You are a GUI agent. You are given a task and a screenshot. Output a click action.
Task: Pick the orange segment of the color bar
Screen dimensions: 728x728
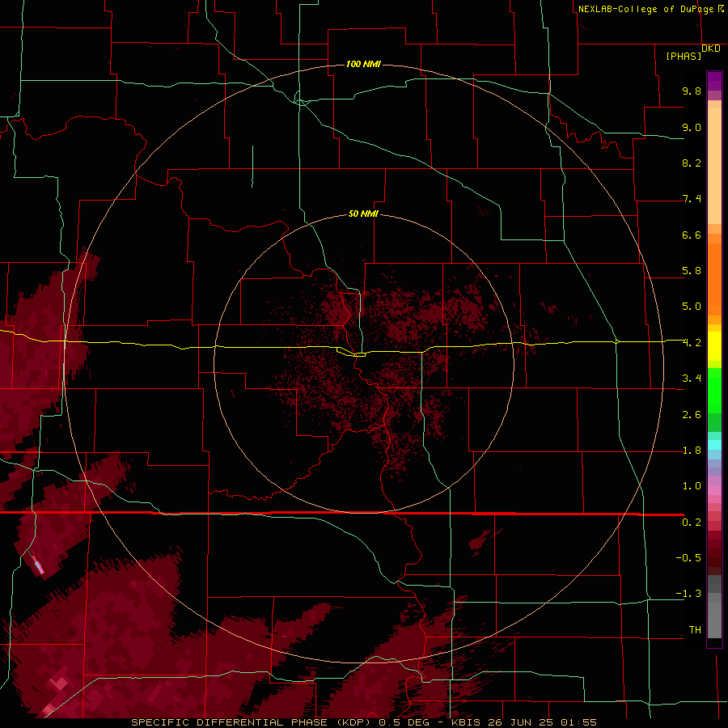coord(714,278)
